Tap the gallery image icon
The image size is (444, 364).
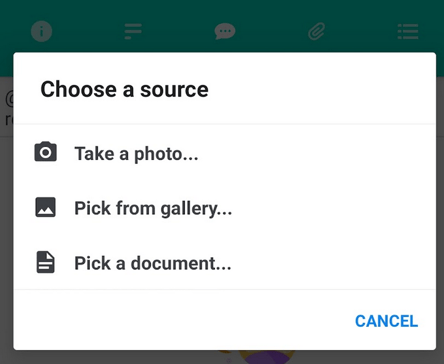point(46,207)
